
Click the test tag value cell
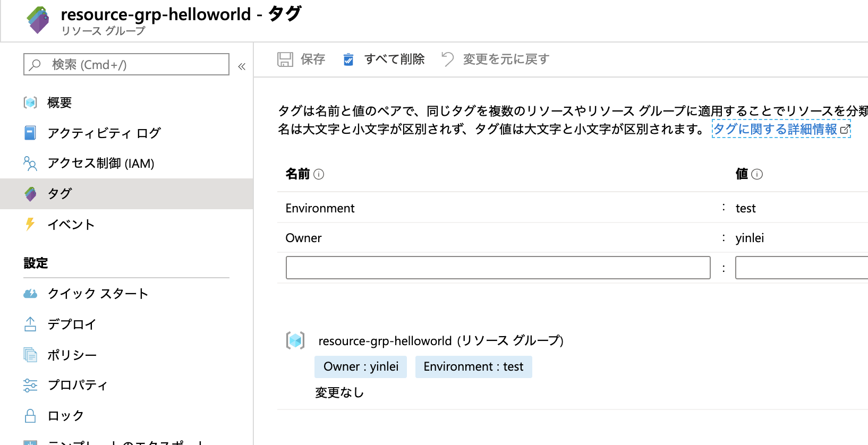pyautogui.click(x=746, y=208)
